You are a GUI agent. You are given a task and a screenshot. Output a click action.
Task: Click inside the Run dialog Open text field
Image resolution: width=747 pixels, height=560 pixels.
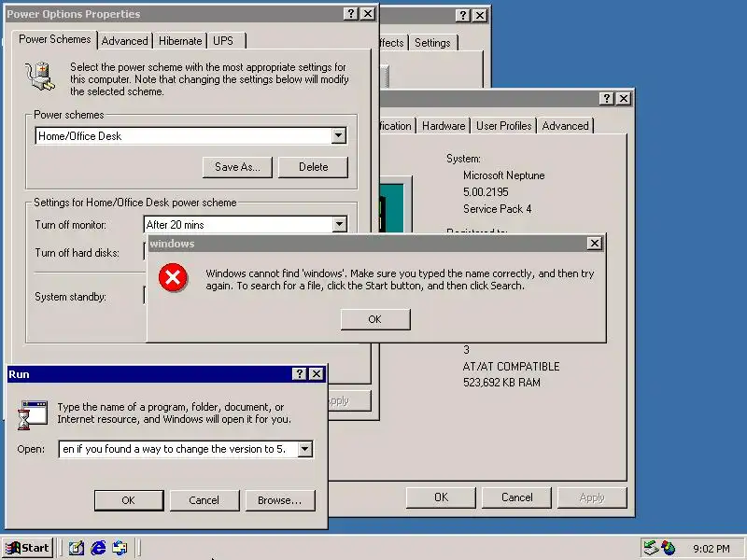click(178, 449)
